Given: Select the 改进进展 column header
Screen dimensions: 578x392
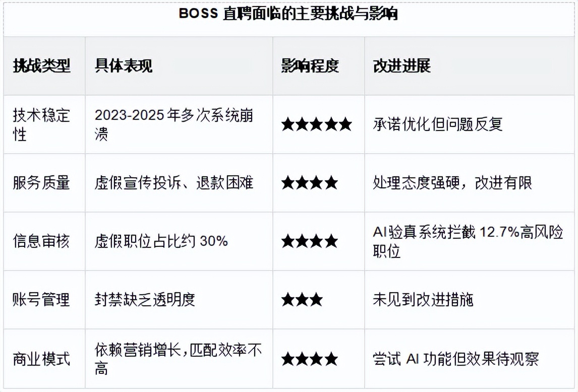Looking at the screenshot, I should click(x=402, y=66).
